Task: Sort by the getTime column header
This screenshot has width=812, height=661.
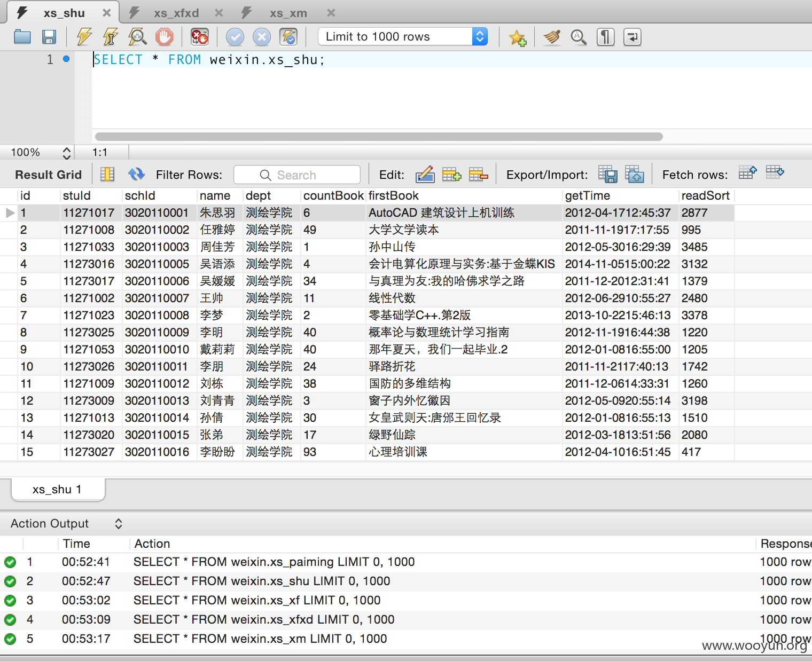Action: coord(620,196)
